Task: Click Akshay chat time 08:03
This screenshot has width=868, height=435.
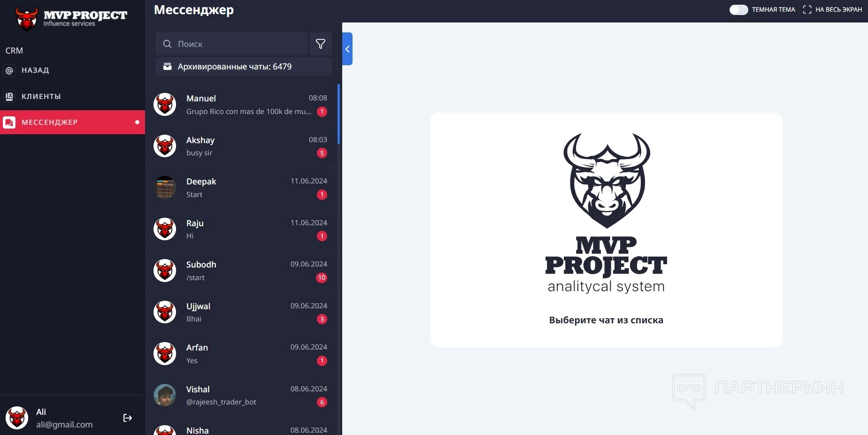Action: click(x=318, y=140)
